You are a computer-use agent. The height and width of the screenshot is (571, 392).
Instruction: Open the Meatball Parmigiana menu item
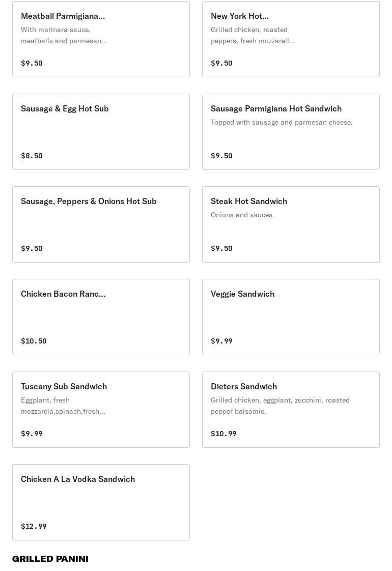pyautogui.click(x=101, y=39)
